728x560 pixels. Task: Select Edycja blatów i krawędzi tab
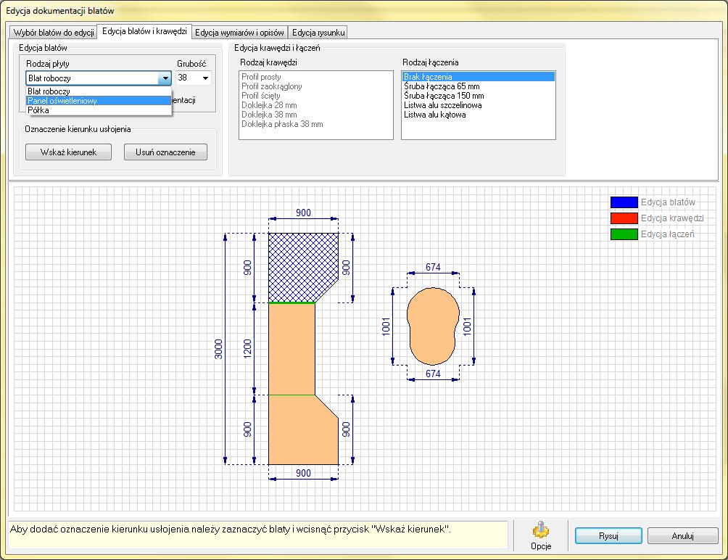point(144,31)
